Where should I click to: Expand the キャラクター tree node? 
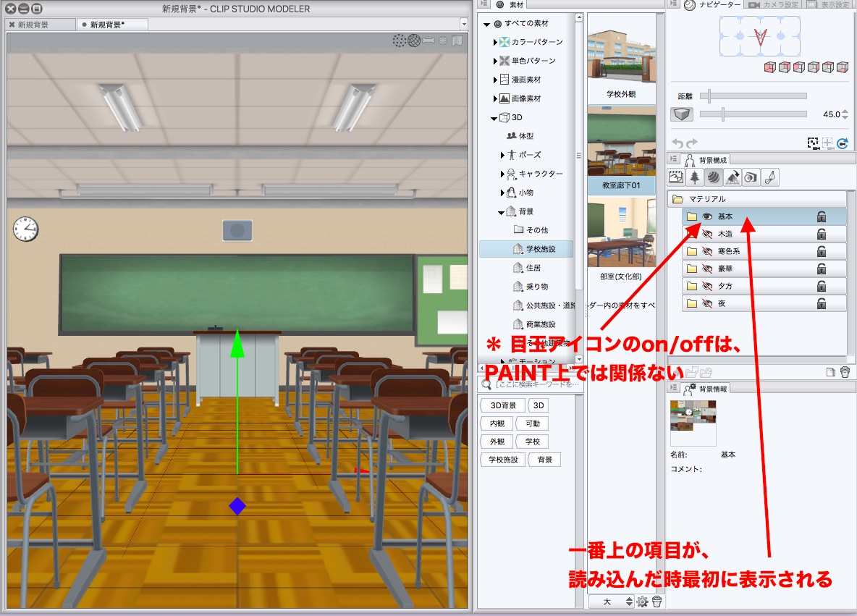[x=502, y=174]
